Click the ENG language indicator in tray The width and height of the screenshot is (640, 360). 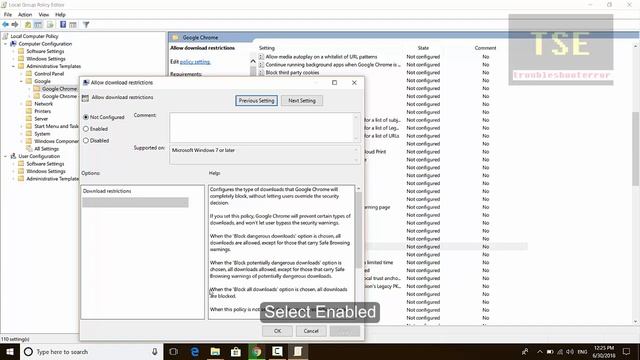pyautogui.click(x=582, y=351)
